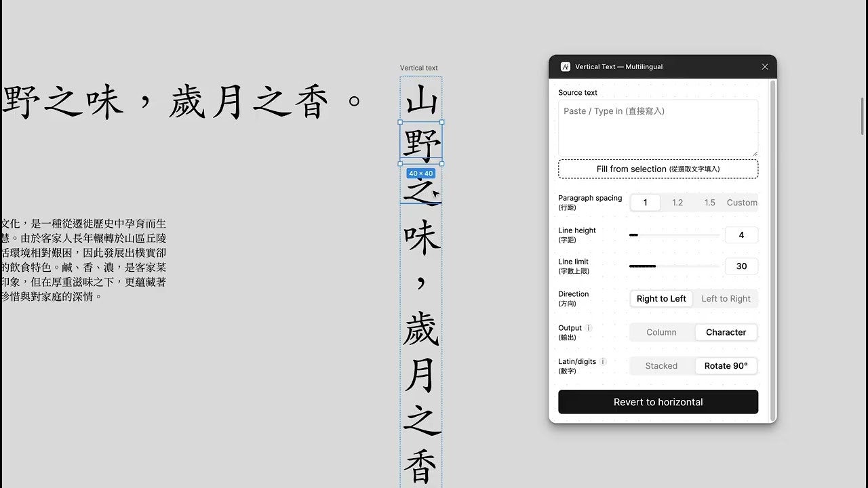Click the Vertical Text plugin logo icon
Image resolution: width=868 pixels, height=488 pixels.
[x=565, y=66]
